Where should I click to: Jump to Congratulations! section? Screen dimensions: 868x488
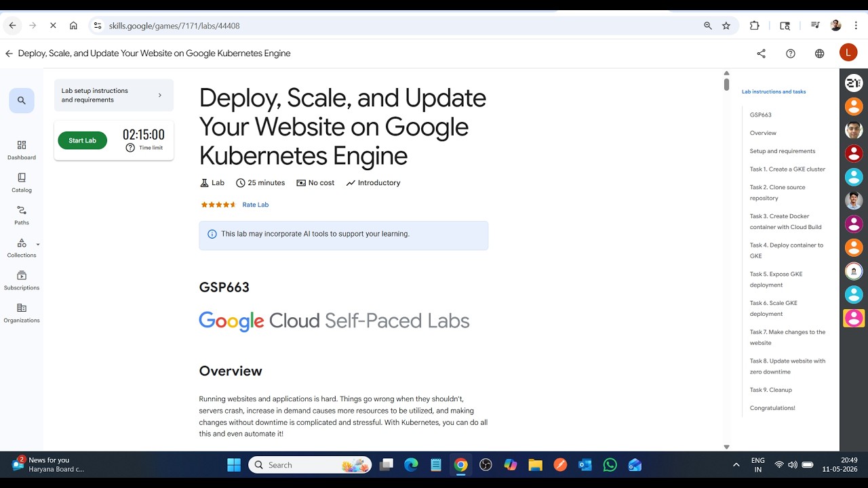pos(772,408)
